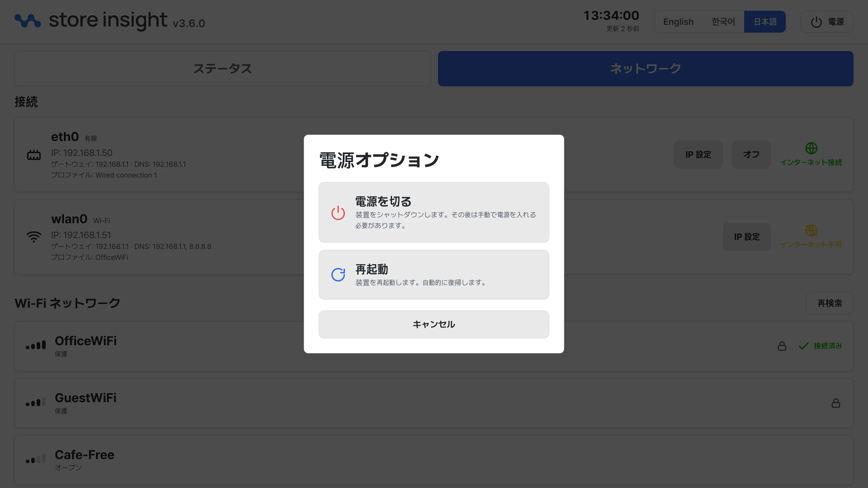Click the red power-off icon in dialog
Screen dimensions: 868x488
point(338,213)
